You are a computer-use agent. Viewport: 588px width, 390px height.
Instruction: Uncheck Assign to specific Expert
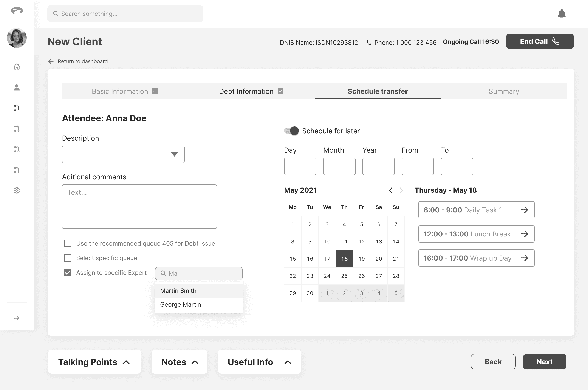[67, 273]
